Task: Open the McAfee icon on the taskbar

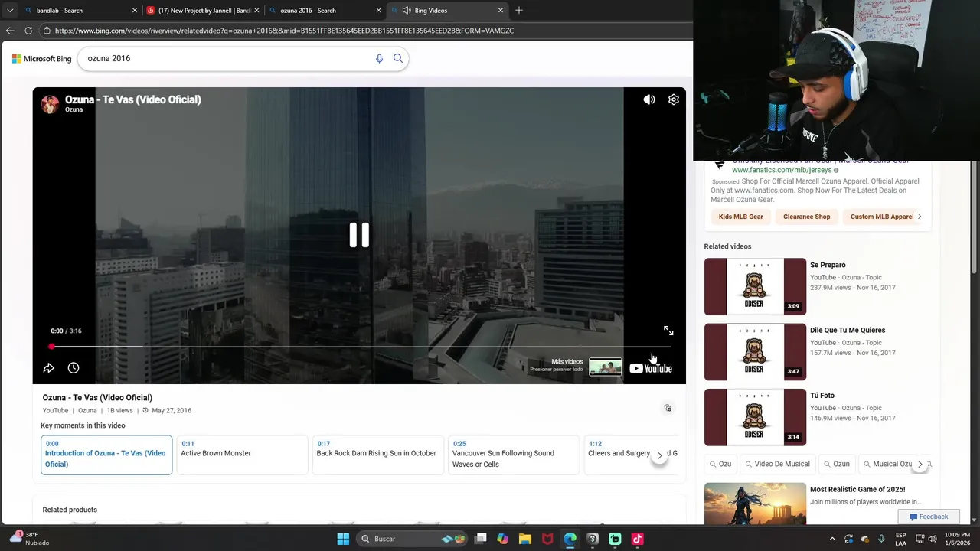Action: [x=547, y=539]
